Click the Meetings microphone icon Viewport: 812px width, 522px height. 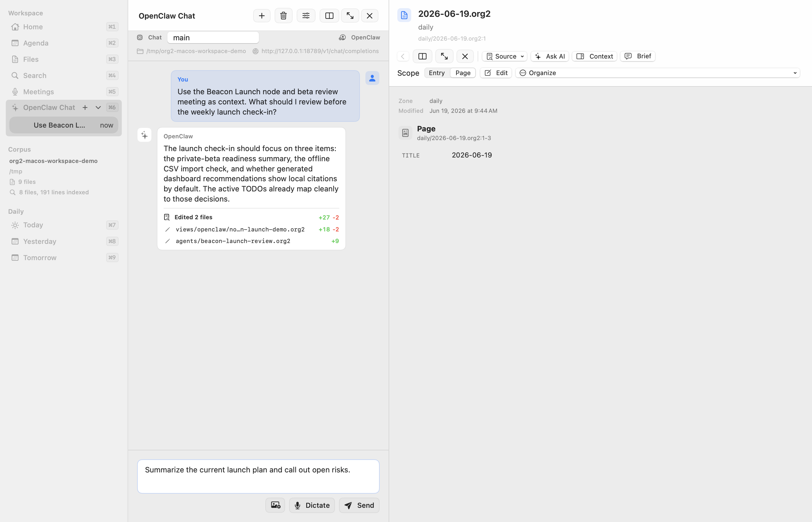pyautogui.click(x=15, y=92)
